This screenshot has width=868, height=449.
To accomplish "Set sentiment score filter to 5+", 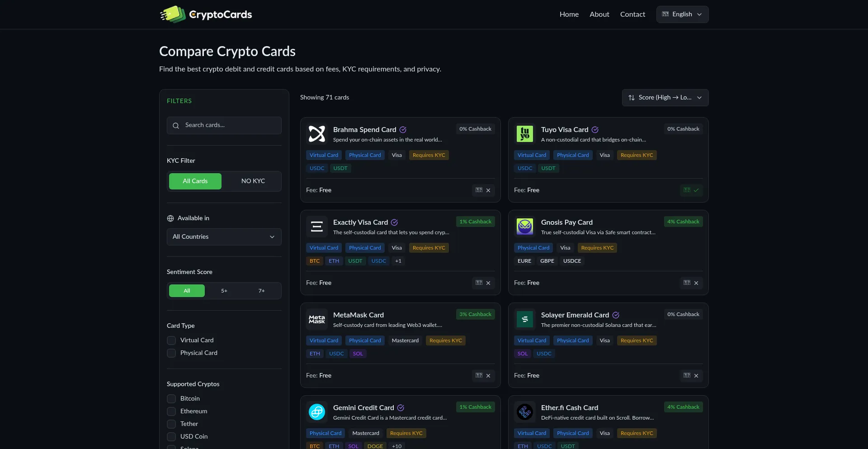I will click(x=224, y=291).
